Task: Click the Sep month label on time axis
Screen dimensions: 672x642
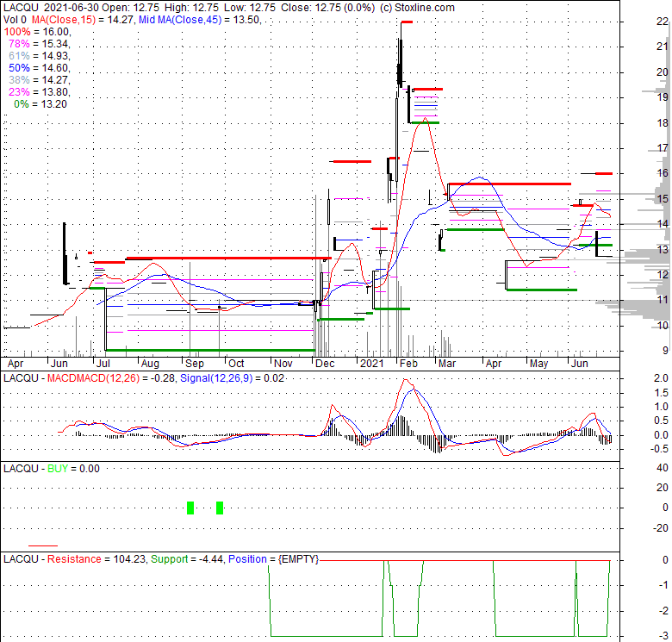Action: (x=195, y=364)
